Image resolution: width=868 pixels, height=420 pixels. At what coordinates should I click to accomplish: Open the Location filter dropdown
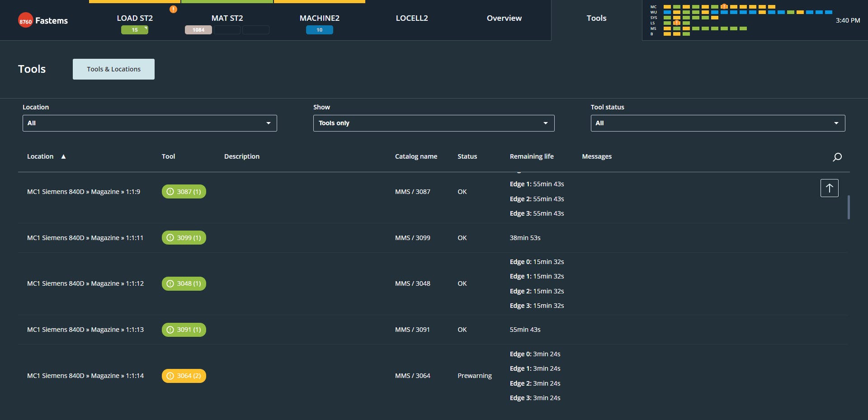(149, 123)
